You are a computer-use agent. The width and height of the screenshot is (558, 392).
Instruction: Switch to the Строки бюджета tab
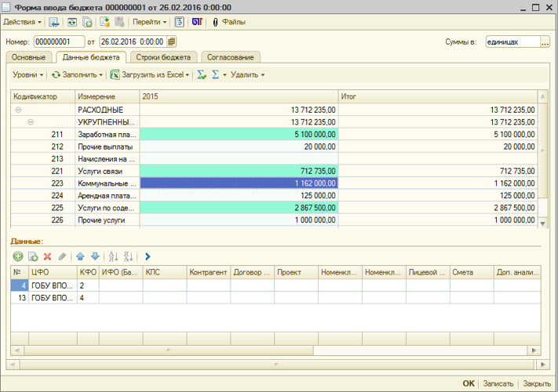tap(162, 57)
